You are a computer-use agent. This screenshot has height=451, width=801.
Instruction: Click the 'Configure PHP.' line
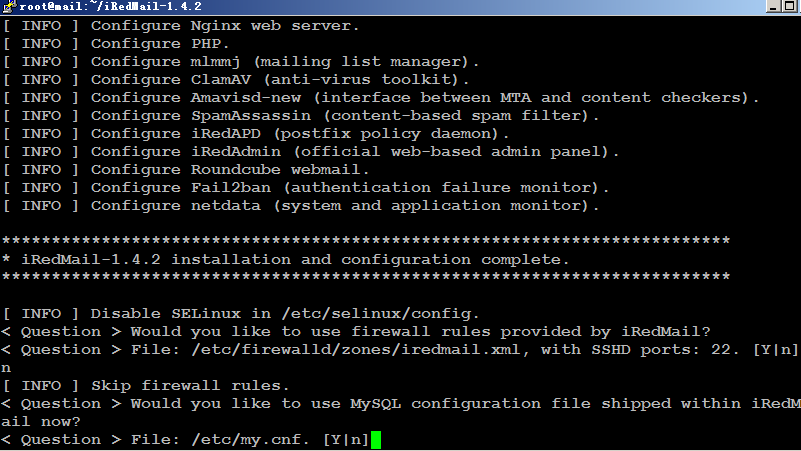[116, 43]
